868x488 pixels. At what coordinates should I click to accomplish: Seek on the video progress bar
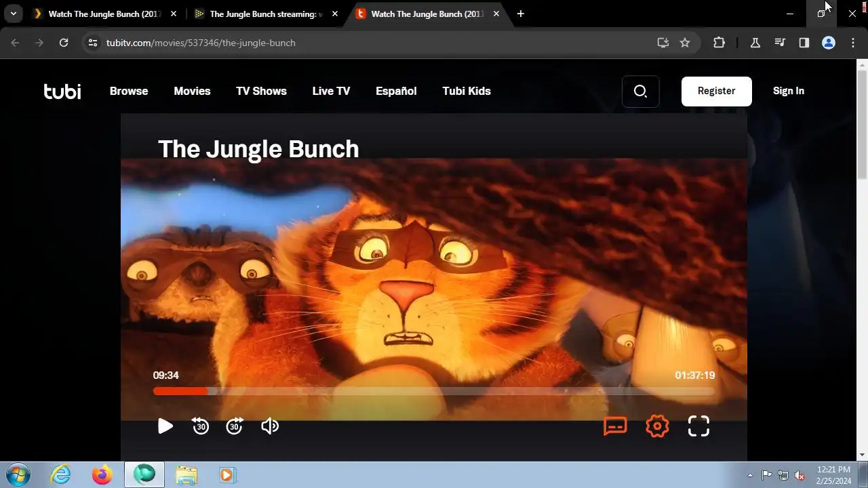(433, 391)
